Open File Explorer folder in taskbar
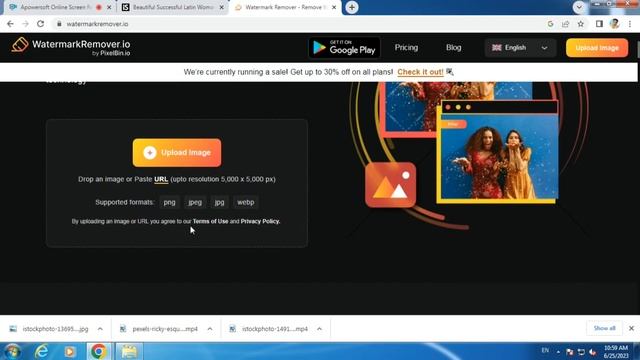The image size is (640, 360). pos(129,351)
